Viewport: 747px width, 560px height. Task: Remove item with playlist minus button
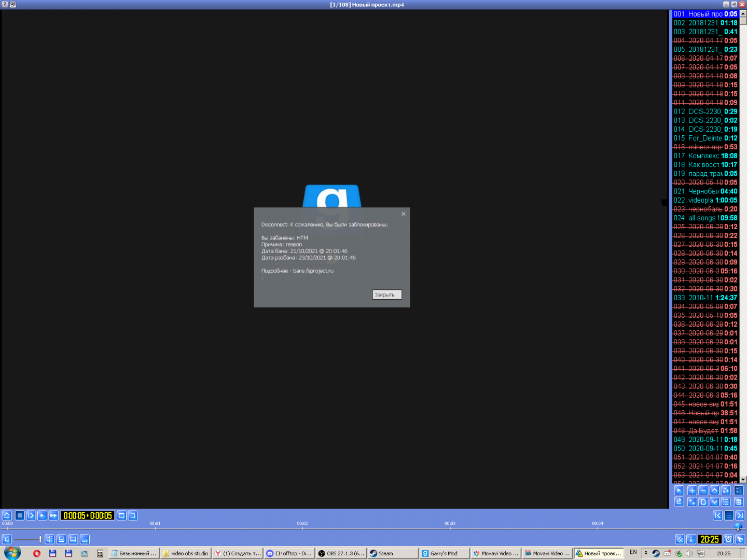pos(703,491)
